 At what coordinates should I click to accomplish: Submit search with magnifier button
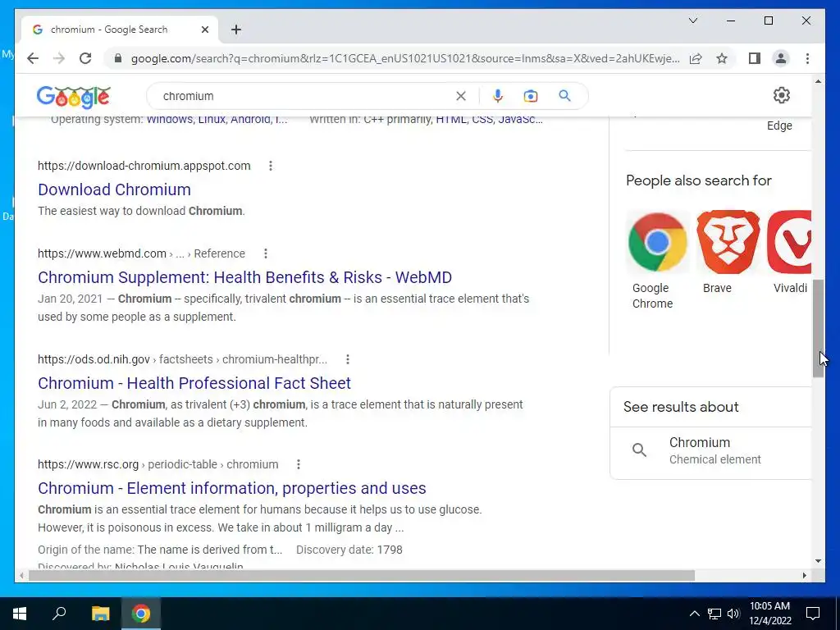coord(564,96)
